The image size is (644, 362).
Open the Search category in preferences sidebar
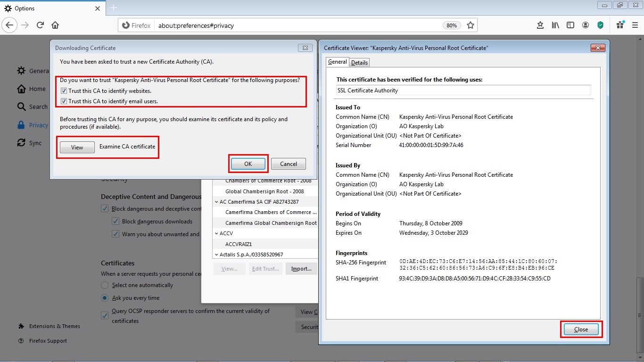[33, 107]
